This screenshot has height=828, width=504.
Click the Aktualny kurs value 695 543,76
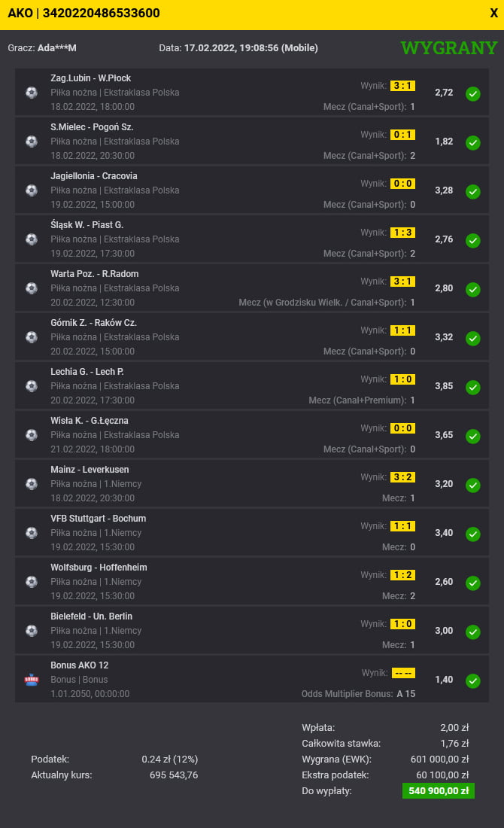[x=174, y=775]
